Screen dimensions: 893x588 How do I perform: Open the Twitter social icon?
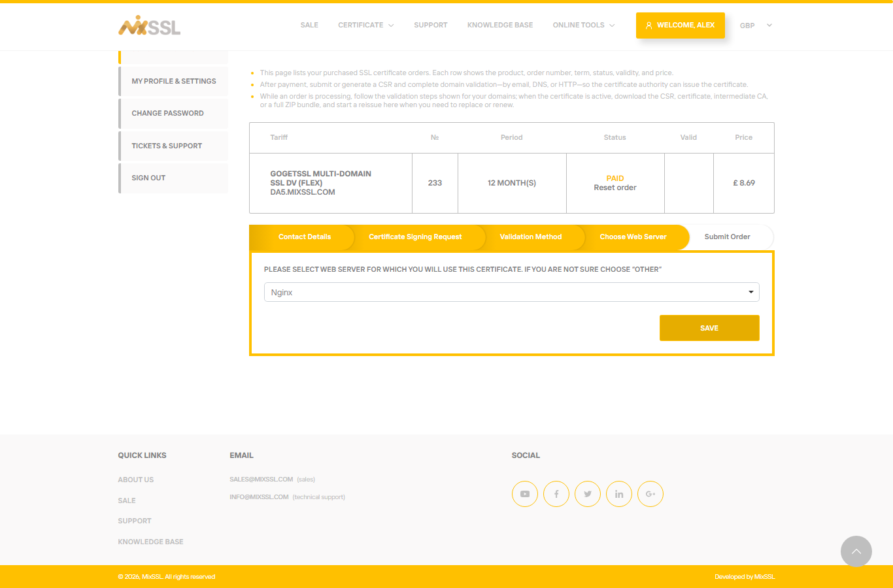point(588,494)
